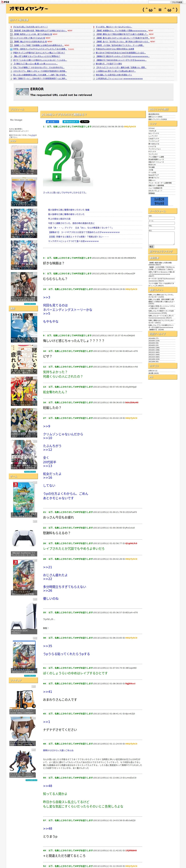Screen dimensions: 186x868
Task: Open the しぃアンテナ link
Action: (x=153, y=136)
